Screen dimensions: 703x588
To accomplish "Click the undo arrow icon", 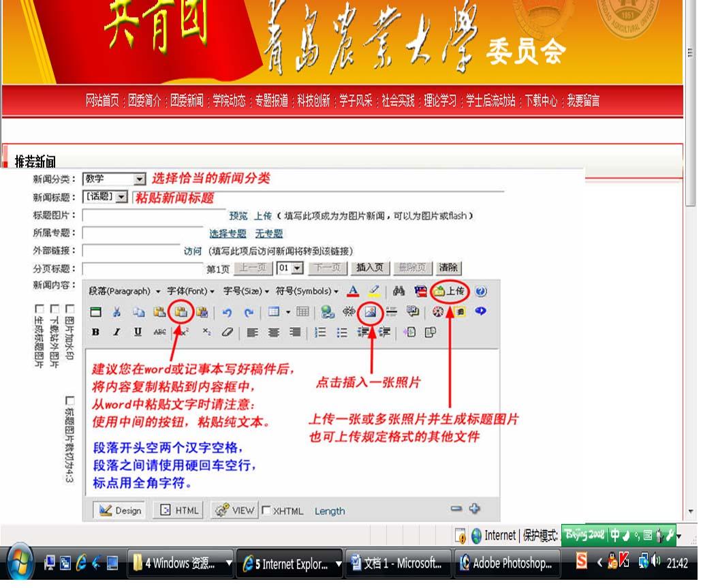I will [x=227, y=313].
